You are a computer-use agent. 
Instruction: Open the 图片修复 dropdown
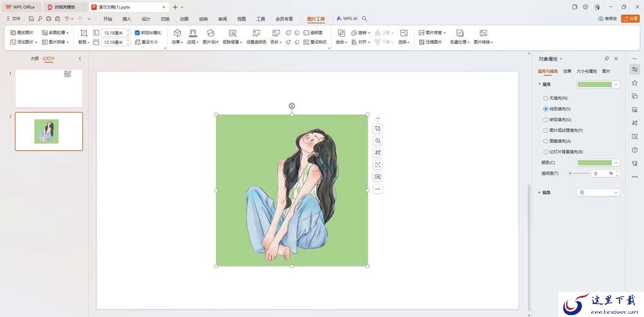click(432, 32)
